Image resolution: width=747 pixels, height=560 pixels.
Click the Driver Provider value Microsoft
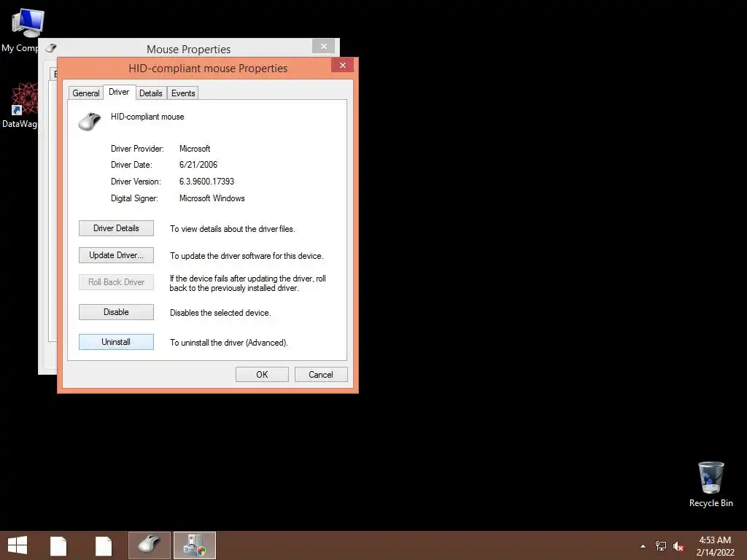(194, 149)
